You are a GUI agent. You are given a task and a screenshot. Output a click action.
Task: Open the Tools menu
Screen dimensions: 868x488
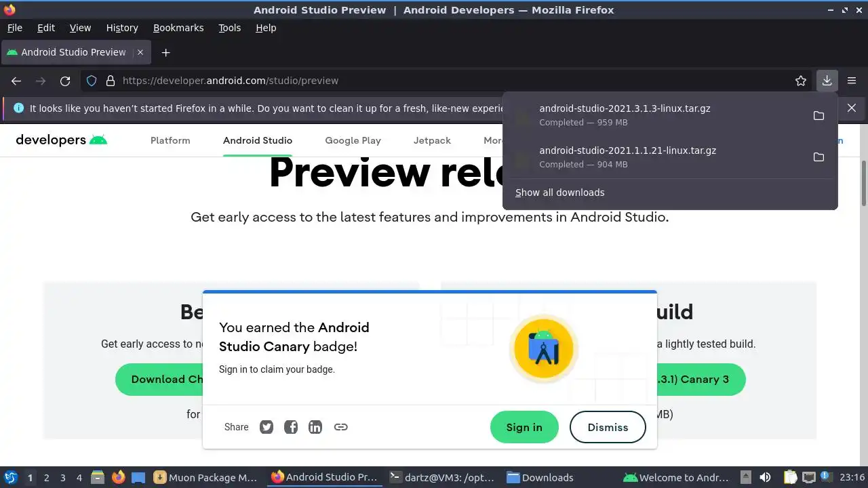click(x=229, y=28)
